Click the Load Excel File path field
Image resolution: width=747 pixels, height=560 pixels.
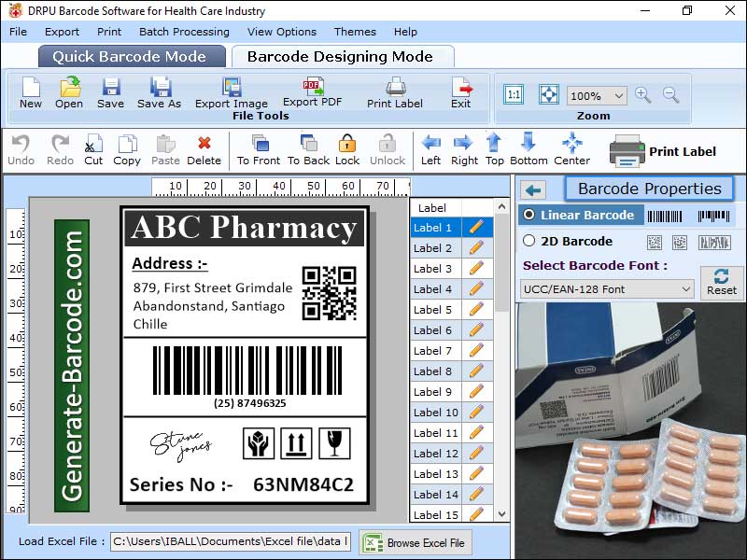click(x=230, y=541)
